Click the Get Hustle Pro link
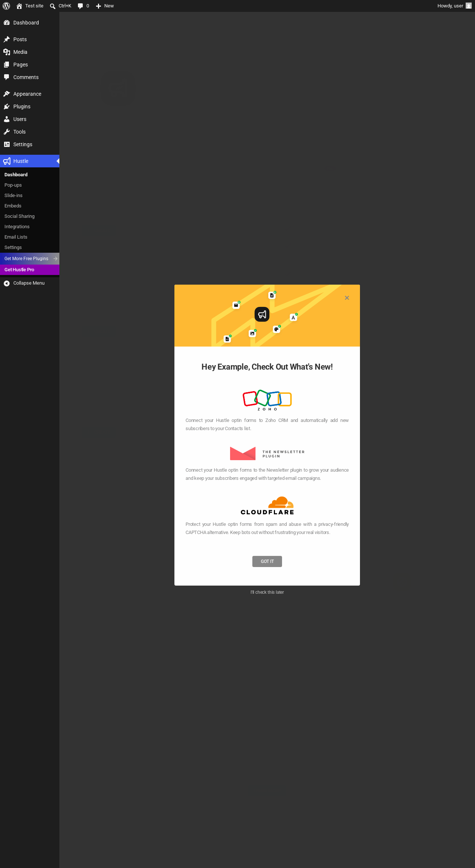The height and width of the screenshot is (868, 475). point(30,270)
